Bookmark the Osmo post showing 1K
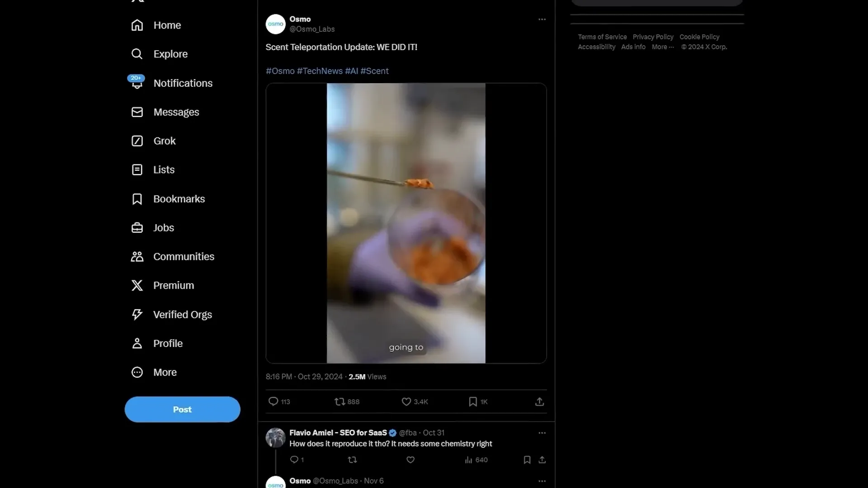Image resolution: width=868 pixels, height=488 pixels. [473, 401]
